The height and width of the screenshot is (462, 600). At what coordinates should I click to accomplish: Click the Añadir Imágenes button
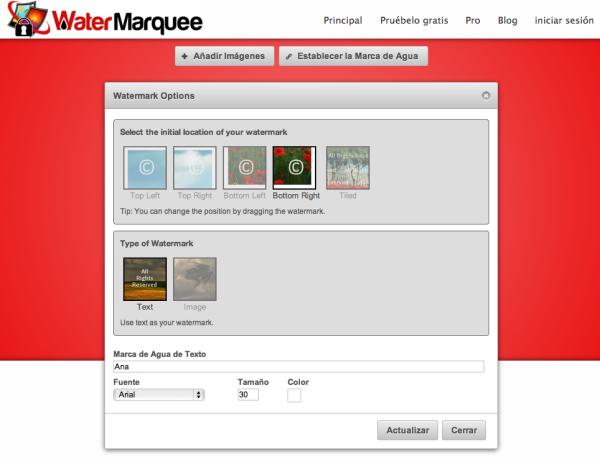(x=221, y=57)
